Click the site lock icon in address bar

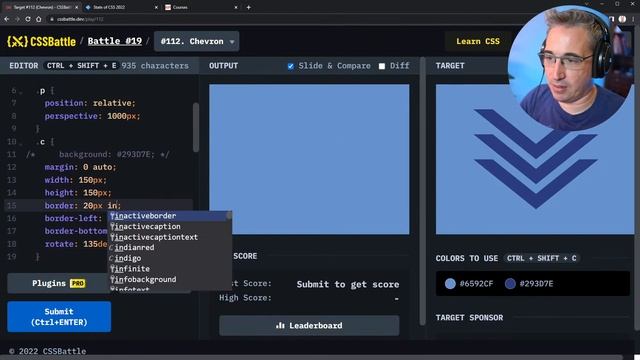[x=52, y=19]
